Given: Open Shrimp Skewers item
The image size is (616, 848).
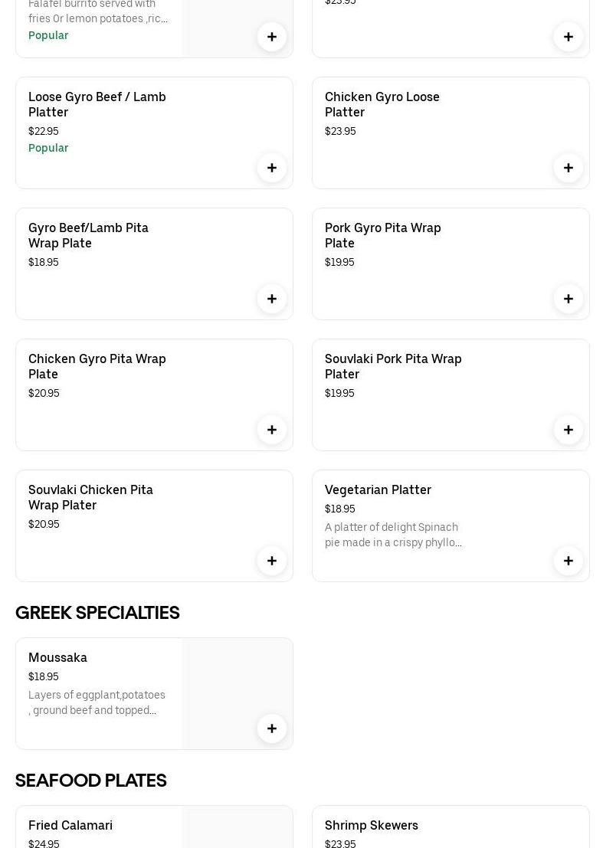Looking at the screenshot, I should click(x=372, y=825).
